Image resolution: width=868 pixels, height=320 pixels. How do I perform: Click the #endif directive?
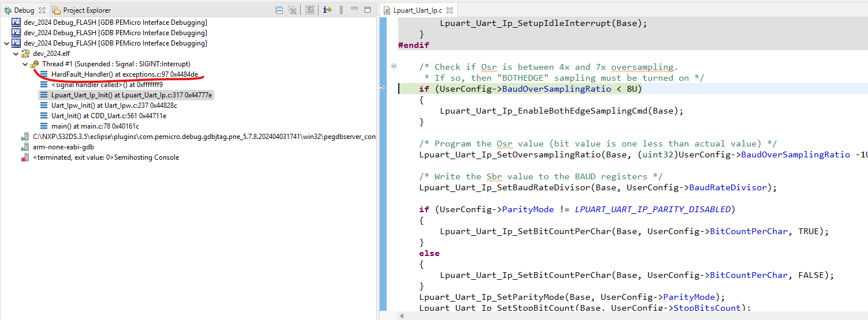pyautogui.click(x=414, y=45)
